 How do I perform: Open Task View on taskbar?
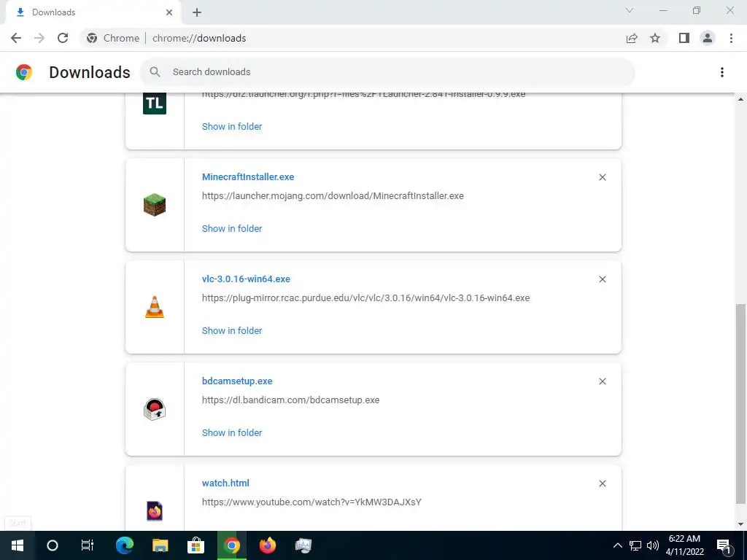click(88, 545)
